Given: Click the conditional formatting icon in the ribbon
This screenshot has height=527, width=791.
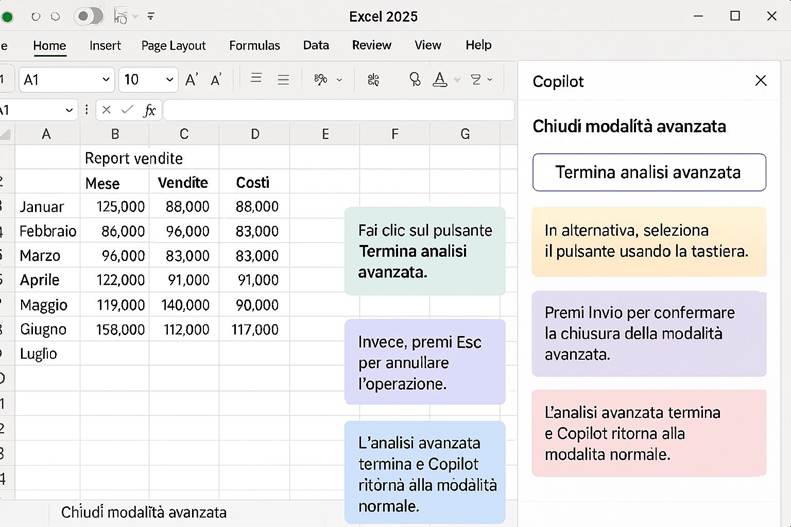Looking at the screenshot, I should tap(373, 79).
